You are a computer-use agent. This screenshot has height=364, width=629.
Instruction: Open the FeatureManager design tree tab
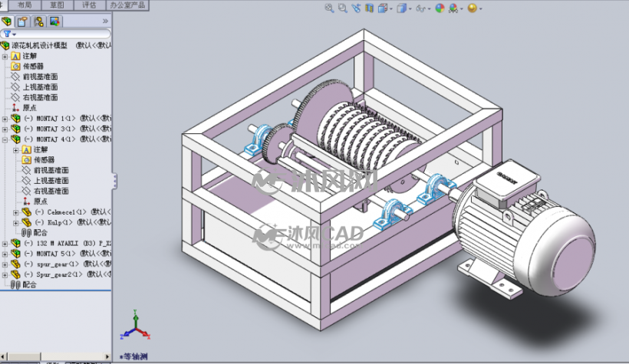click(7, 21)
